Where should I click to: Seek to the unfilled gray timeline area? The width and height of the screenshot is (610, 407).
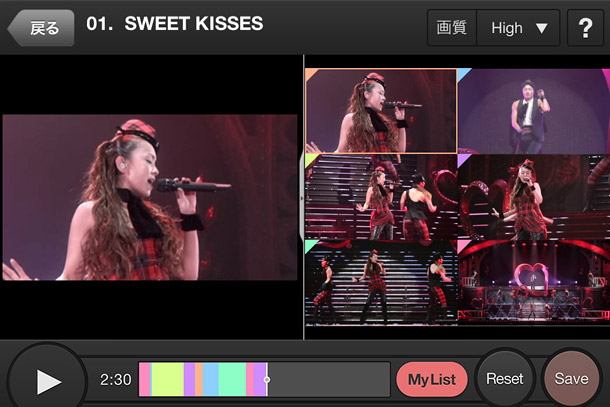(328, 380)
